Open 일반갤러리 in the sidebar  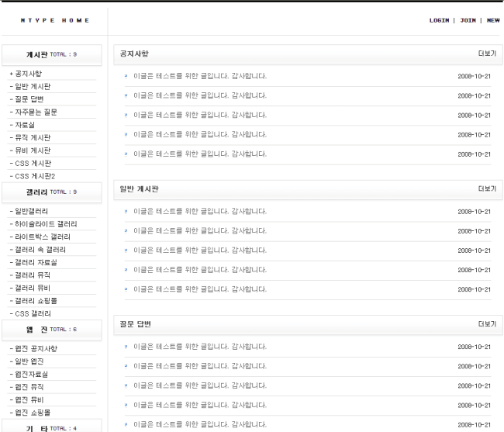[x=31, y=211]
